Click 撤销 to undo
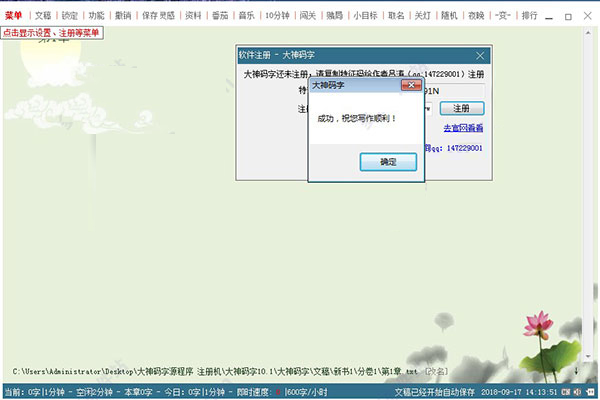This screenshot has width=600, height=400. [123, 16]
